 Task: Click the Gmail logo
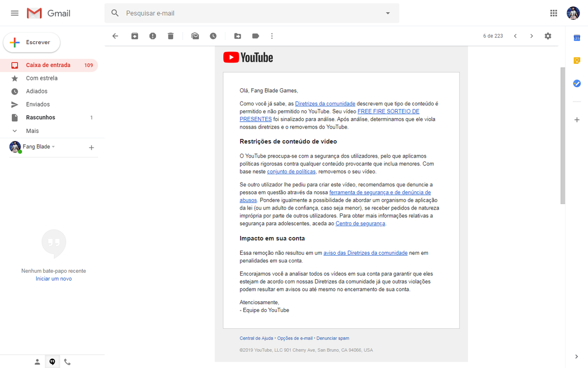point(49,13)
